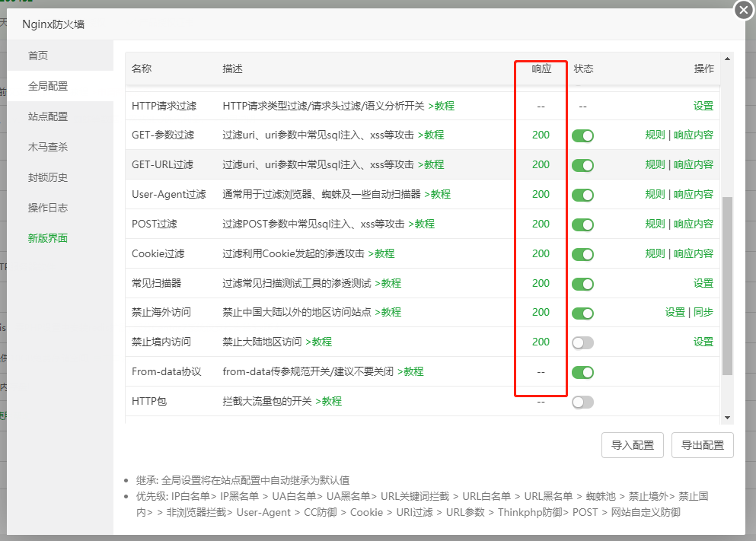
Task: Open the 教程 link for GET-URL过滤
Action: coord(431,164)
